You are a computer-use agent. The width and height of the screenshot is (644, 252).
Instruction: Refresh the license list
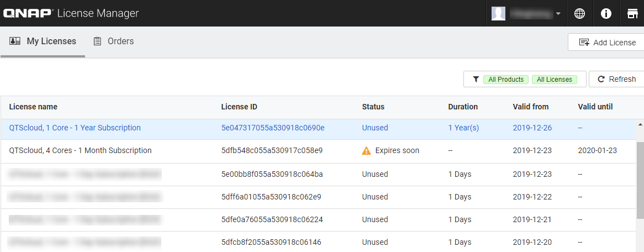(x=616, y=79)
